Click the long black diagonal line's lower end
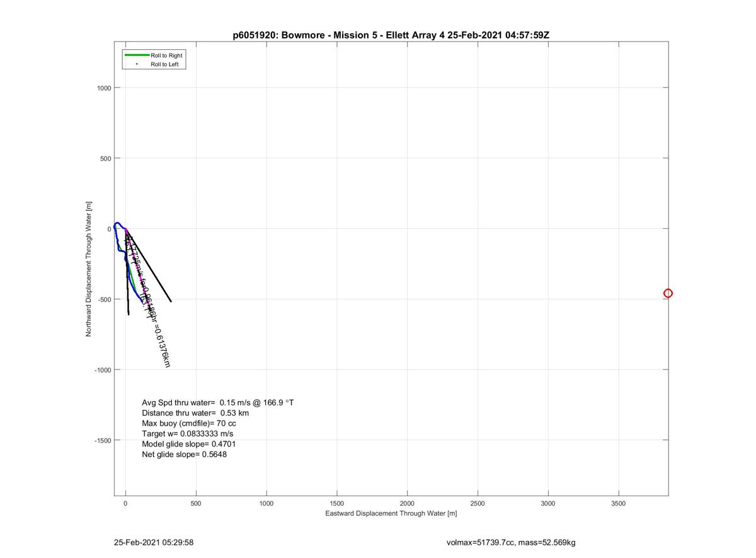Screen dimensions: 756x558 tap(171, 301)
